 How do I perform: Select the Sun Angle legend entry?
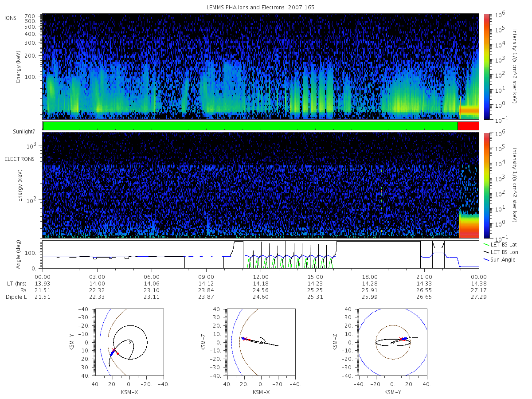pyautogui.click(x=499, y=259)
